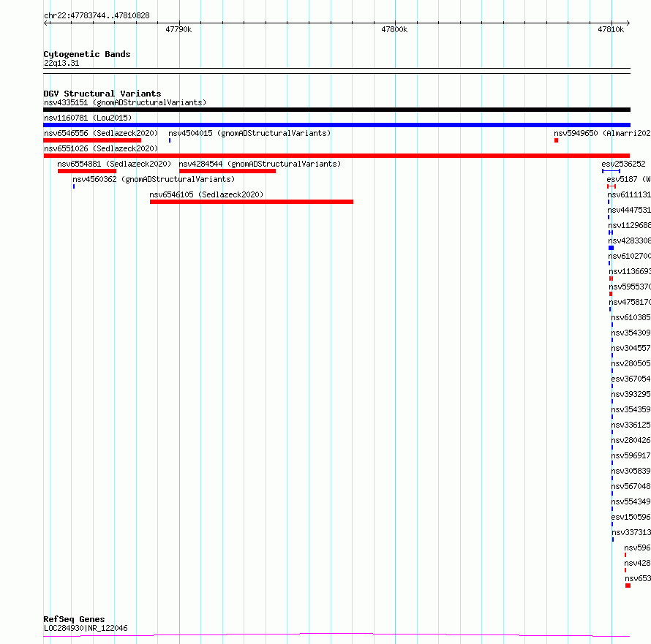Open the nsv337313 variant label

(631, 532)
